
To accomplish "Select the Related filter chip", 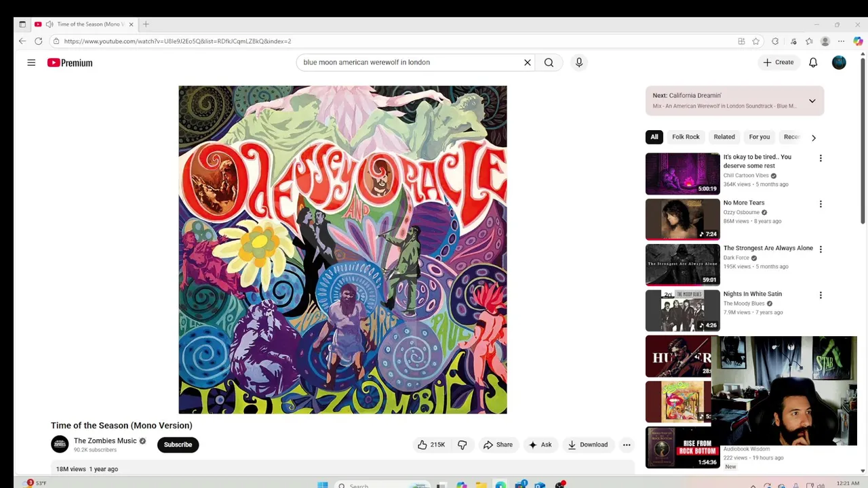I will tap(724, 137).
